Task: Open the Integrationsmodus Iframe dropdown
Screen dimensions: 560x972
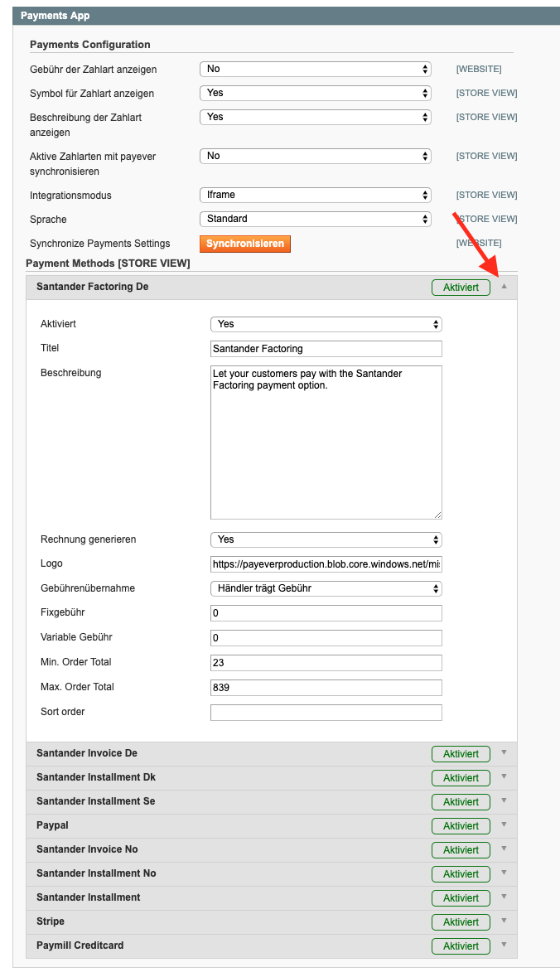Action: pos(316,196)
